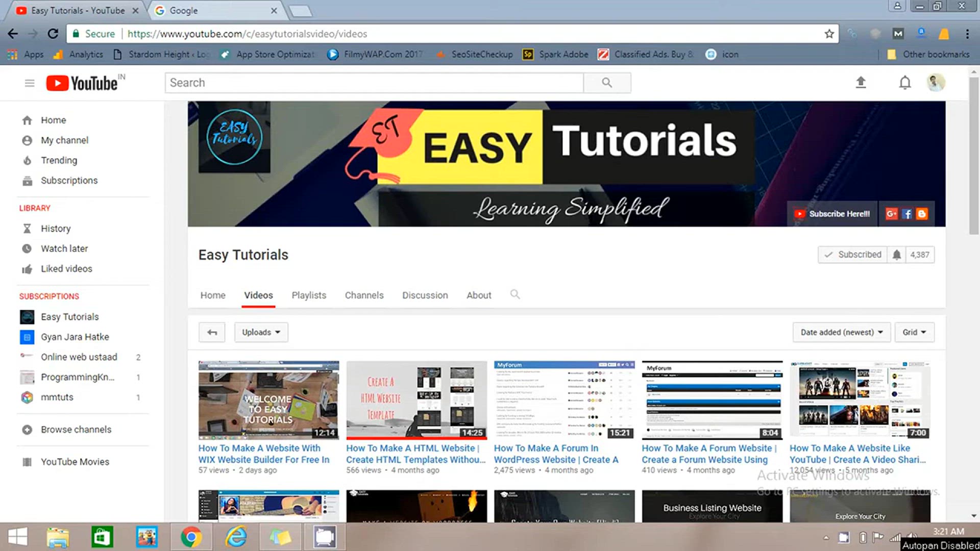Switch to the channel Home tab

coord(213,295)
